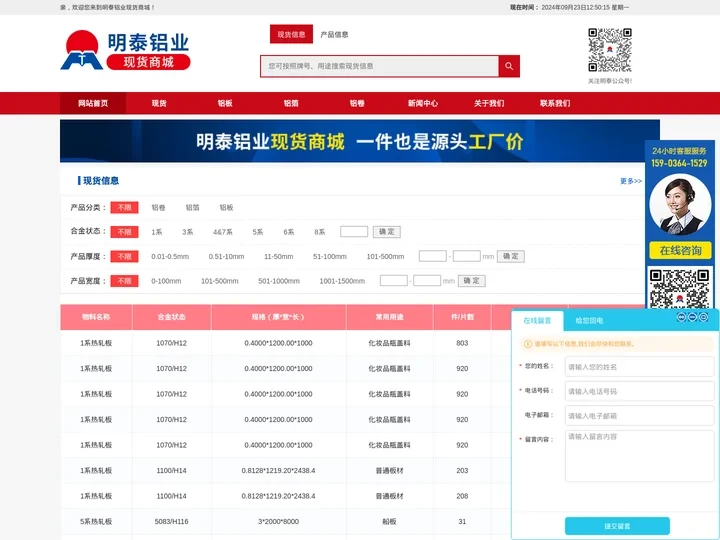This screenshot has height=540, width=720.
Task: Click 确定 button in 合金状态 row
Action: pyautogui.click(x=387, y=231)
